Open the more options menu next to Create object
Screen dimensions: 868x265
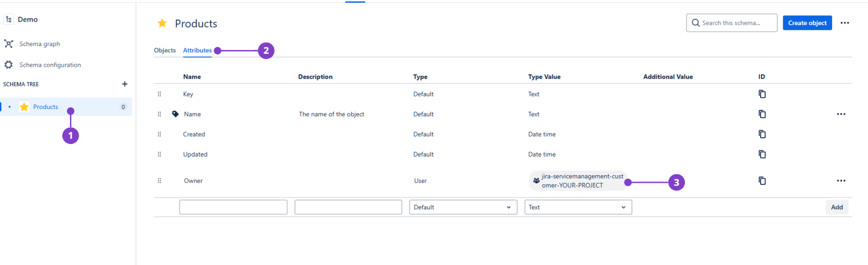click(x=845, y=23)
